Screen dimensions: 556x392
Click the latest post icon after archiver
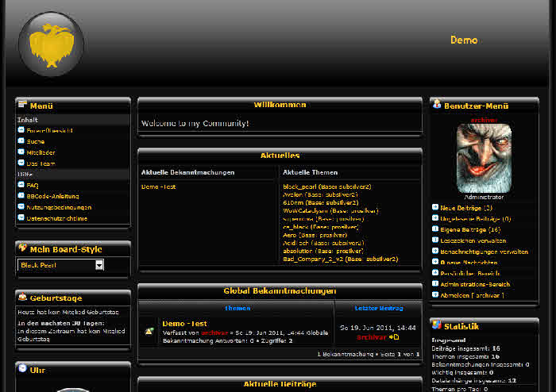395,337
